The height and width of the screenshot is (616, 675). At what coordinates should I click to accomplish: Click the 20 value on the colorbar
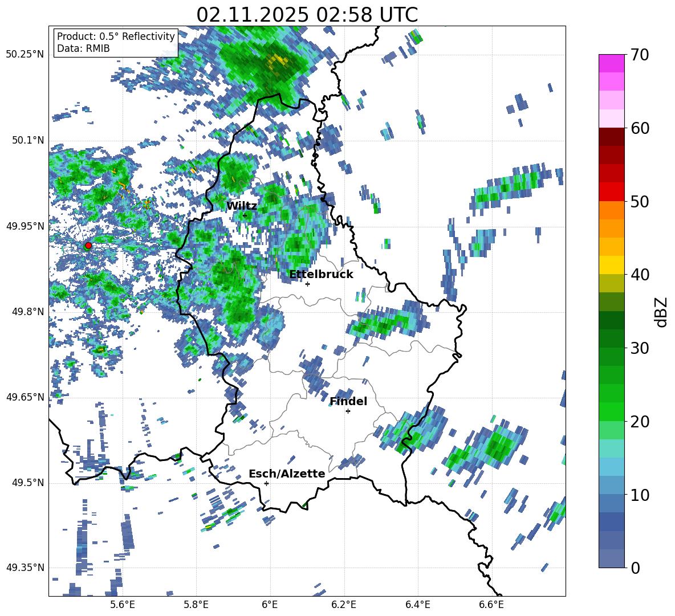(x=640, y=422)
